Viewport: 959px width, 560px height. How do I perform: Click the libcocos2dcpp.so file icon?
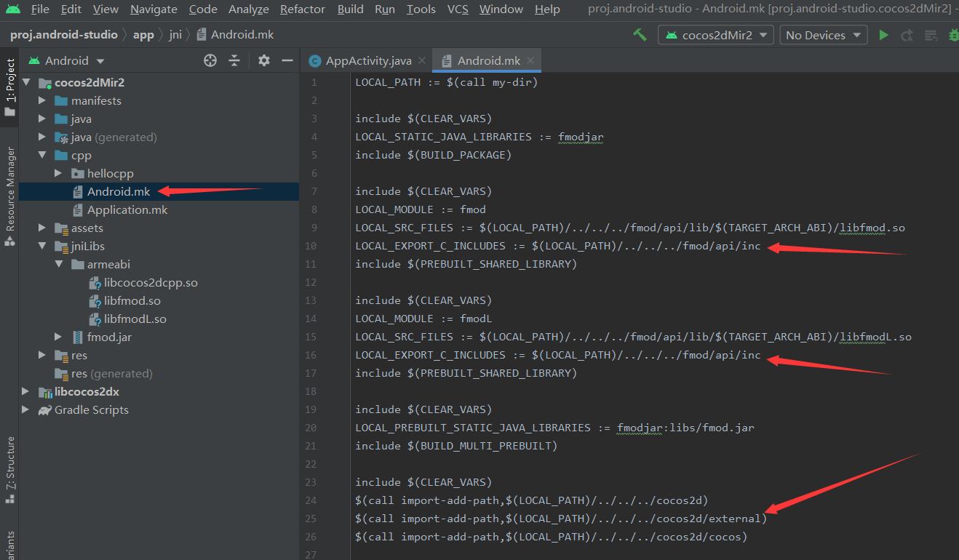[x=94, y=283]
